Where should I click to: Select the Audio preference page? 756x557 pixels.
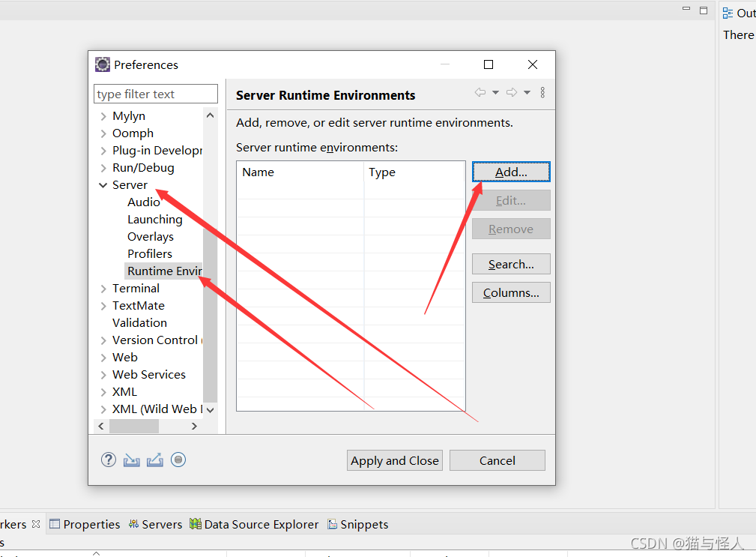[x=143, y=202]
